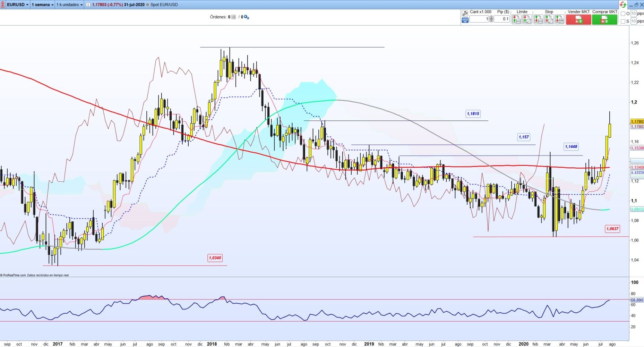Enable the O pips checkbox
The width and height of the screenshot is (644, 347).
pos(623,14)
